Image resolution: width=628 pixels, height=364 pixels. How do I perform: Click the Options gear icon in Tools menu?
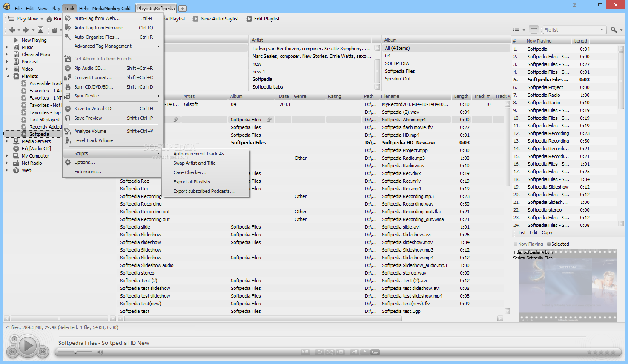[68, 162]
